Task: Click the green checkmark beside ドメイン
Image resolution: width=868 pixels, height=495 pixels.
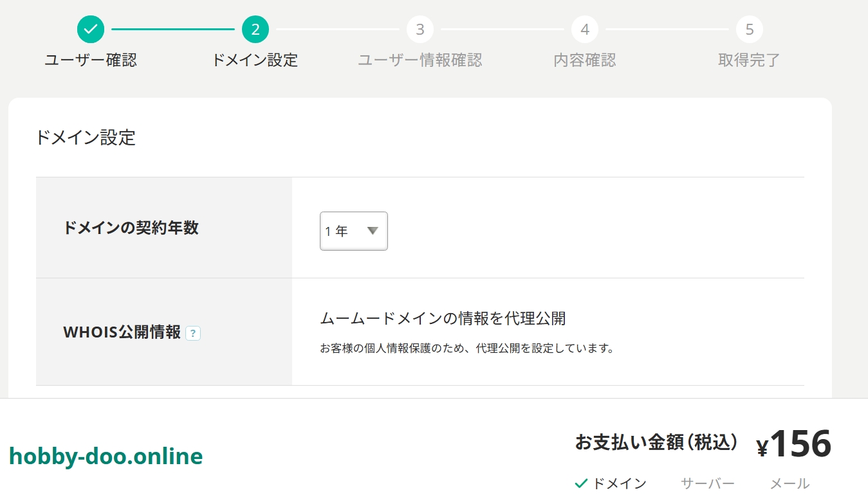Action: tap(581, 483)
